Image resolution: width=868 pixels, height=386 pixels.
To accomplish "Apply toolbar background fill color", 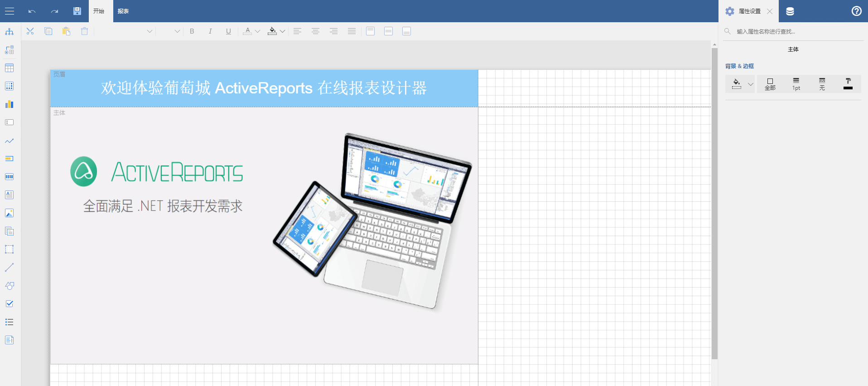I will click(x=272, y=31).
